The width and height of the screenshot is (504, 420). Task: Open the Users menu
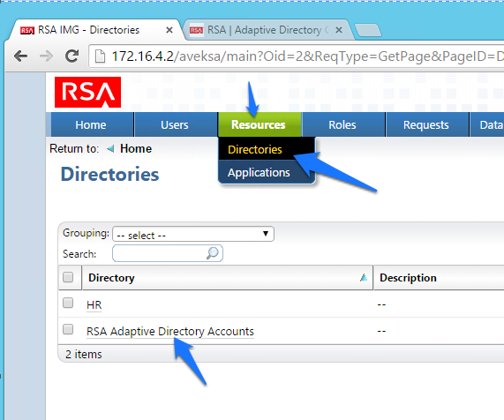click(175, 124)
